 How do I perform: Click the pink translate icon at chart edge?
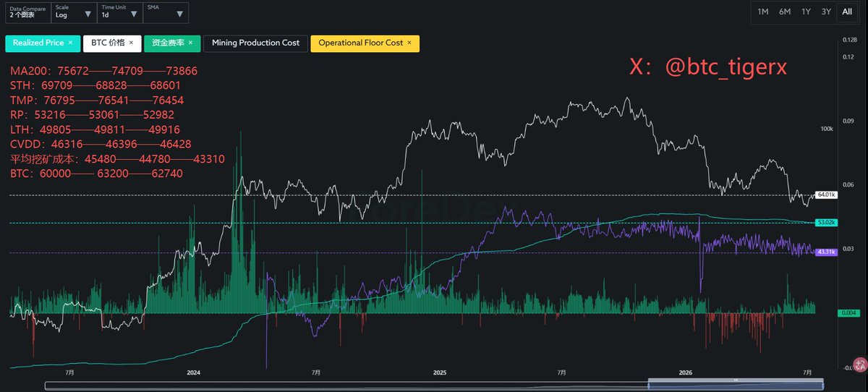click(859, 366)
